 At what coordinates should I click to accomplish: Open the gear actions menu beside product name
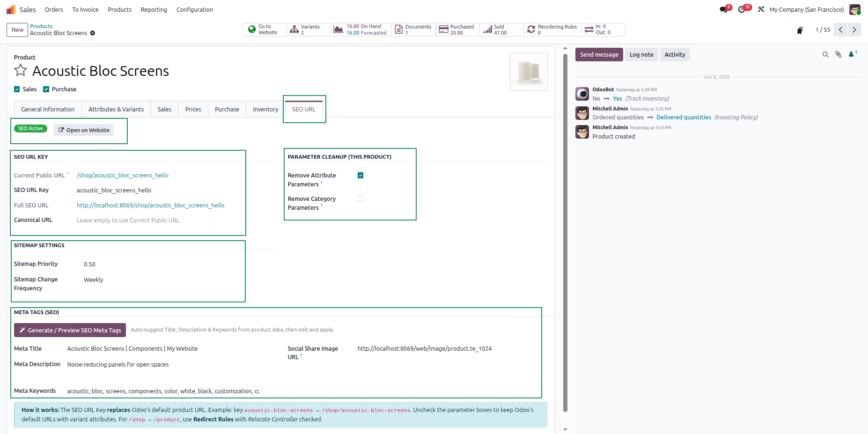(x=93, y=33)
